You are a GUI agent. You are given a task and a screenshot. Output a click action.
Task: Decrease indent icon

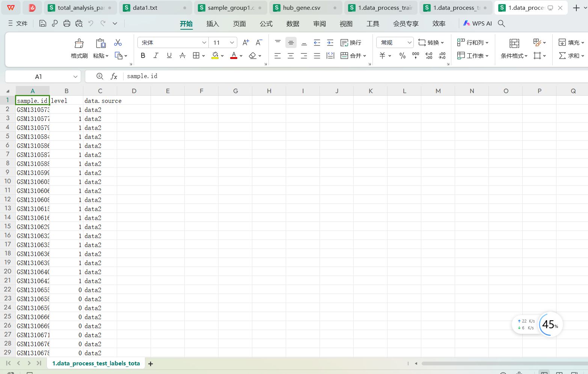point(317,42)
